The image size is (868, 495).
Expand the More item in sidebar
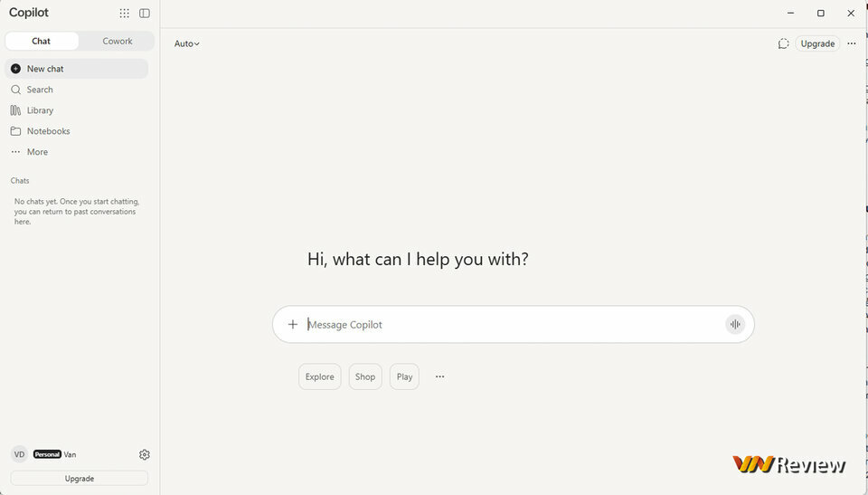[77, 152]
